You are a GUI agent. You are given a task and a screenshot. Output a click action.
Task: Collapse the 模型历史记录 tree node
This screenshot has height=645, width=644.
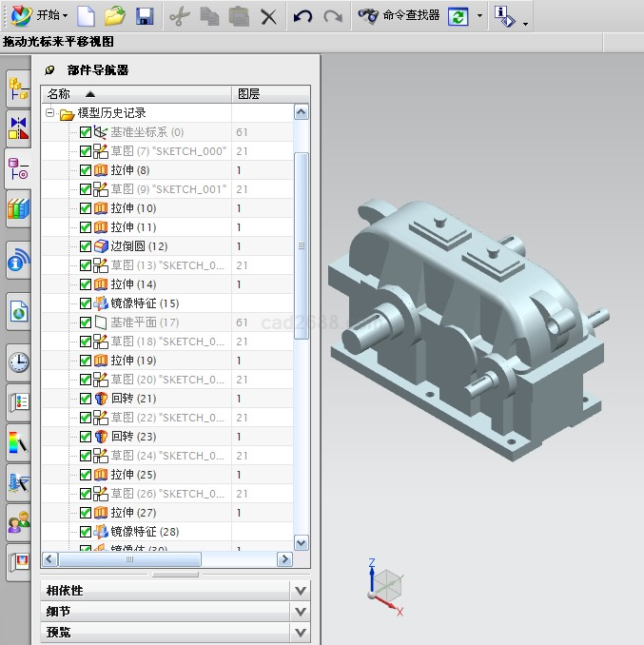[x=50, y=113]
